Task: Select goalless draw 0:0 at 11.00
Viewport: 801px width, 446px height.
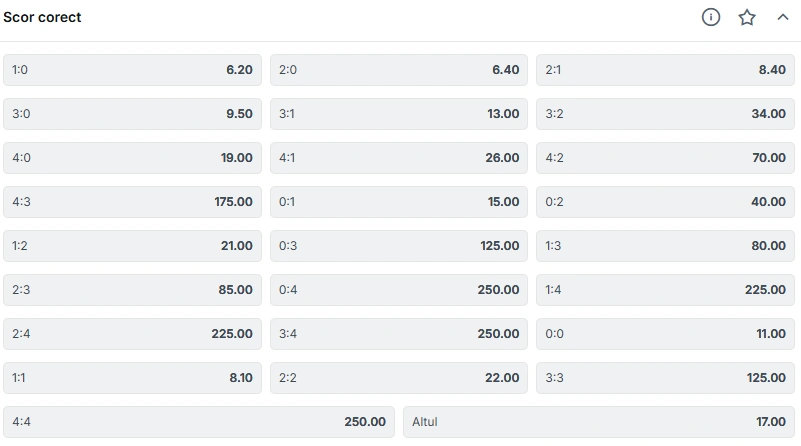Action: (x=665, y=334)
